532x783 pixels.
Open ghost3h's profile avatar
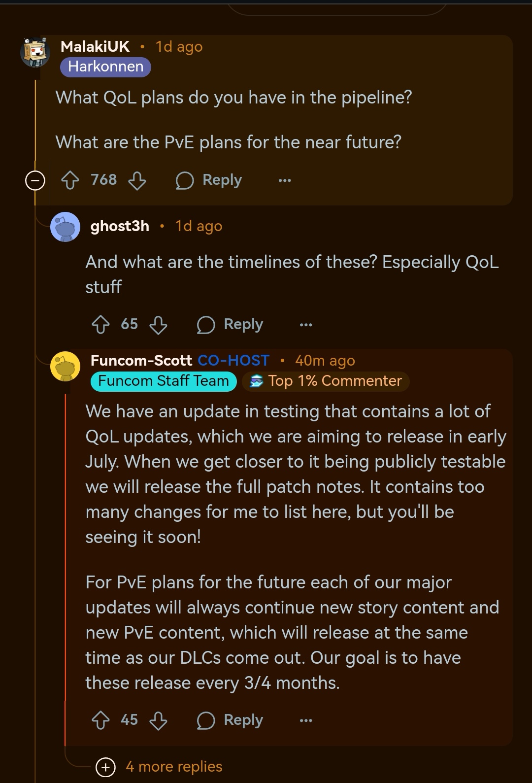coord(66,227)
